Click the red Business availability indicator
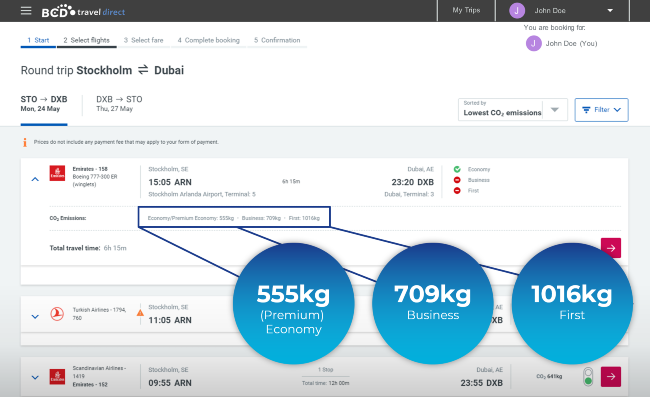 [x=457, y=180]
